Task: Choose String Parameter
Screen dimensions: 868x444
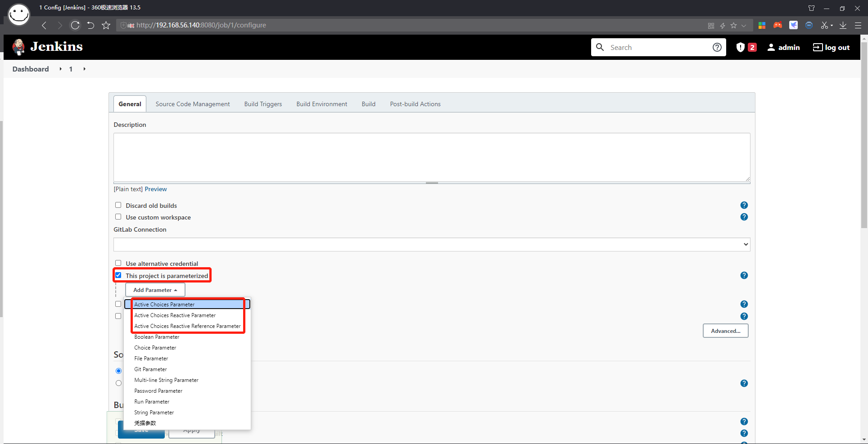Action: pyautogui.click(x=187, y=413)
